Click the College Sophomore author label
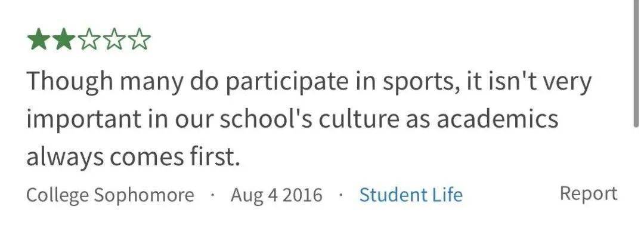The height and width of the screenshot is (228, 644). point(110,195)
